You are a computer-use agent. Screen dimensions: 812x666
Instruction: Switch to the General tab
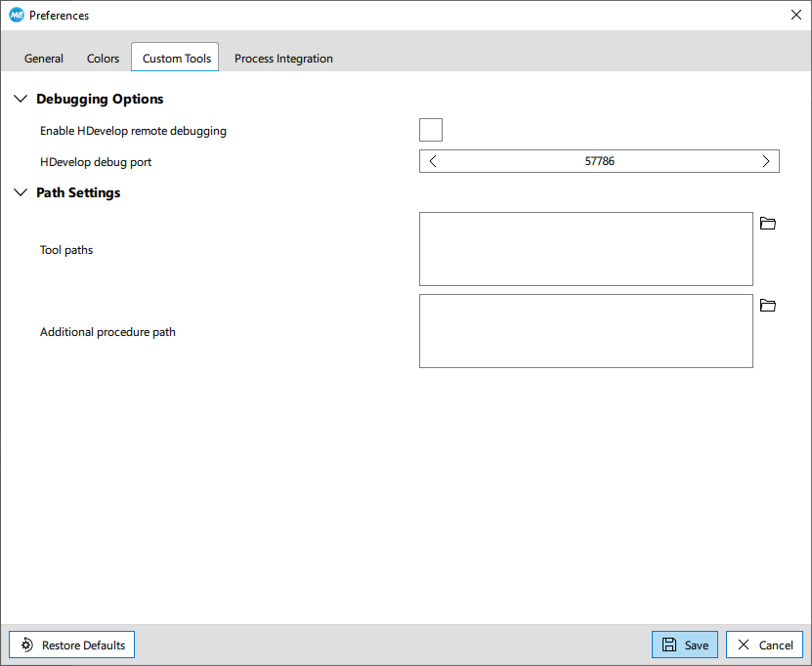point(44,59)
